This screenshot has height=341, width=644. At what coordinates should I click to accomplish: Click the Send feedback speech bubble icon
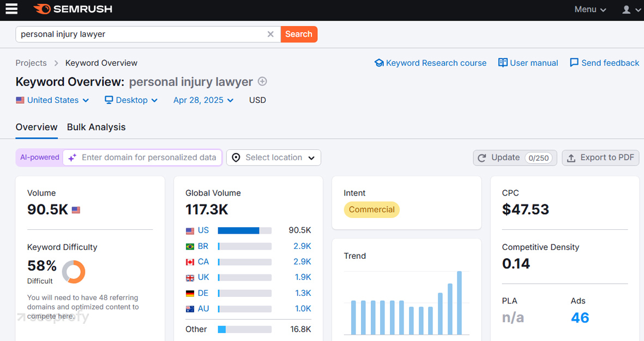(x=574, y=63)
